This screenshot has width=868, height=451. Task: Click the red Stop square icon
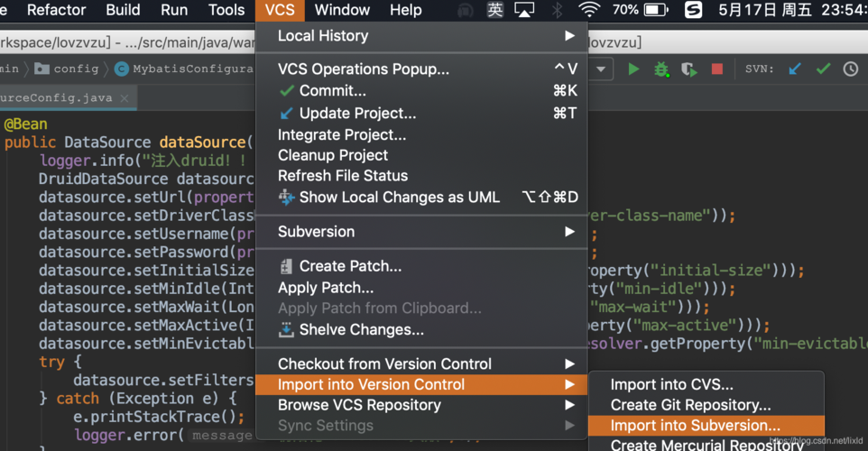point(717,69)
